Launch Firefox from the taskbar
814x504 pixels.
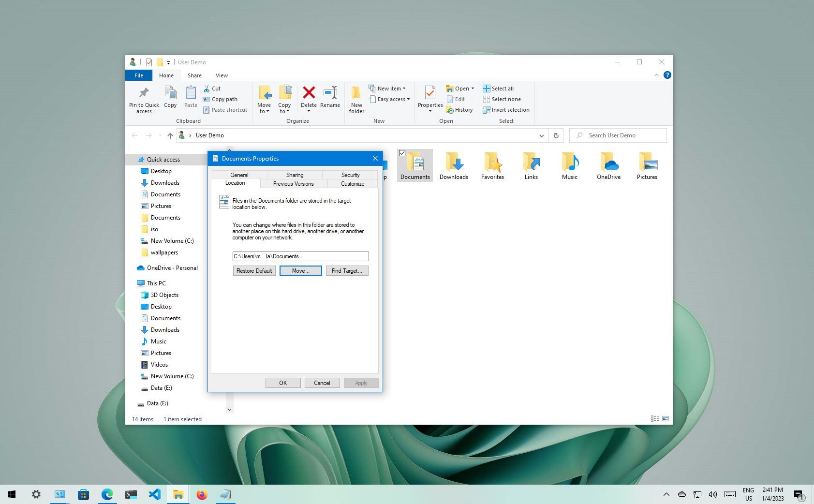pyautogui.click(x=202, y=494)
